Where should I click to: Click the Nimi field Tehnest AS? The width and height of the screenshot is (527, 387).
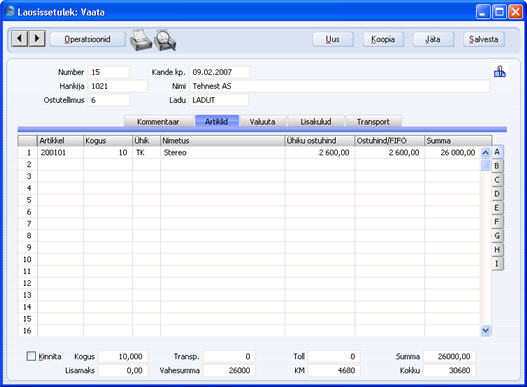[x=339, y=86]
